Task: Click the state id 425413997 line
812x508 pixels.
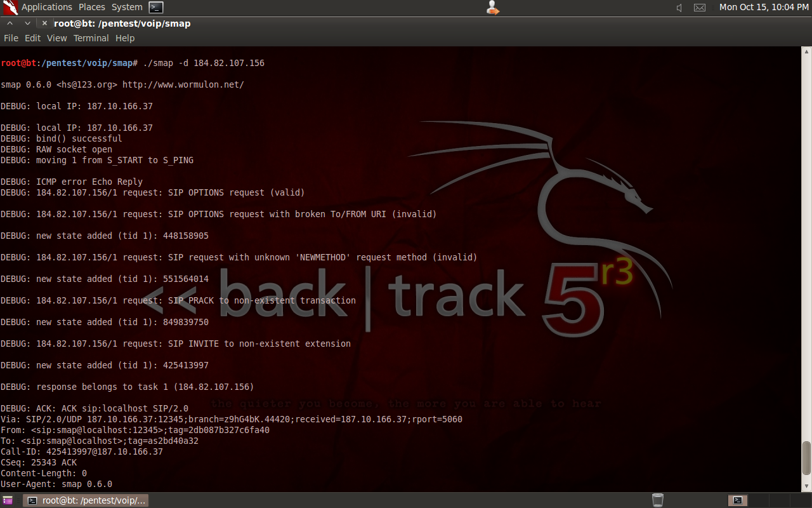Action: (105, 365)
